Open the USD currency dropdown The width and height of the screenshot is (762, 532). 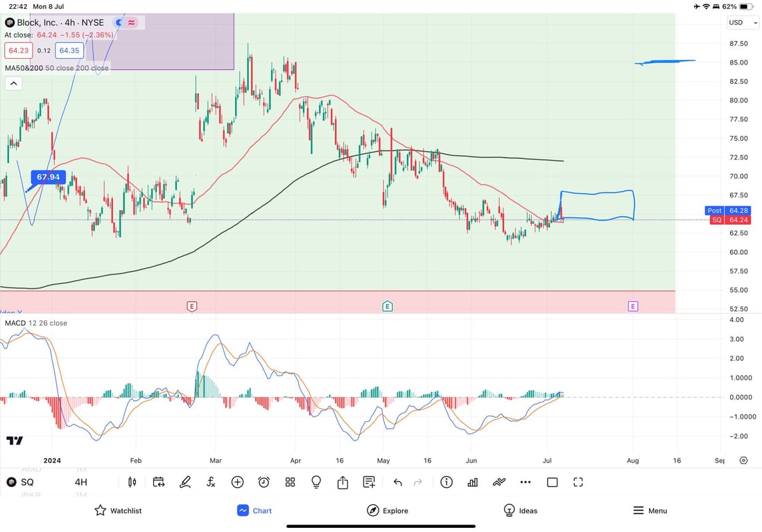click(743, 22)
